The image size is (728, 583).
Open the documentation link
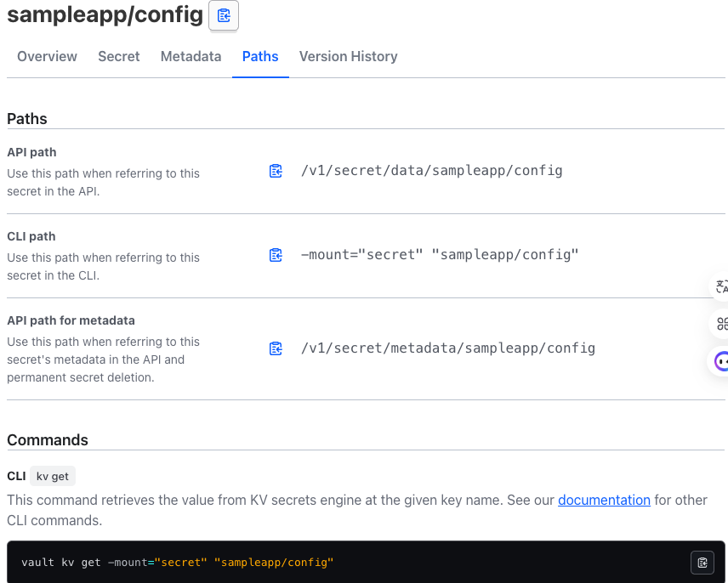[x=604, y=500]
